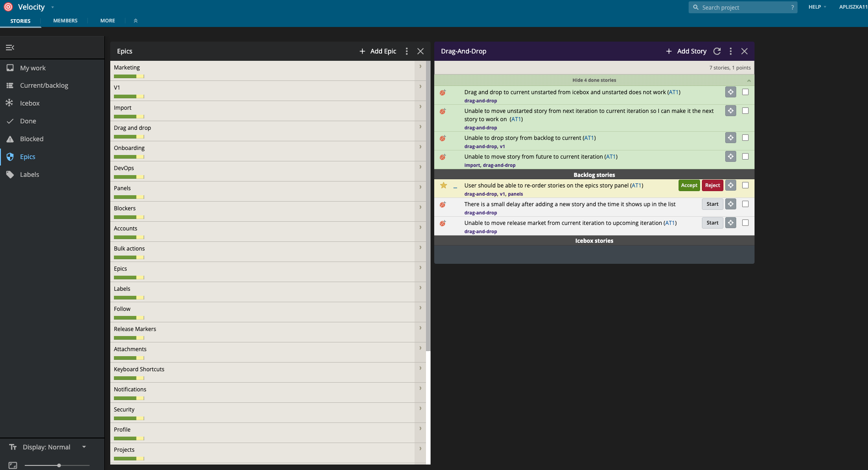Image resolution: width=868 pixels, height=470 pixels.
Task: Refresh the Drag-And-Drop panel
Action: click(717, 51)
